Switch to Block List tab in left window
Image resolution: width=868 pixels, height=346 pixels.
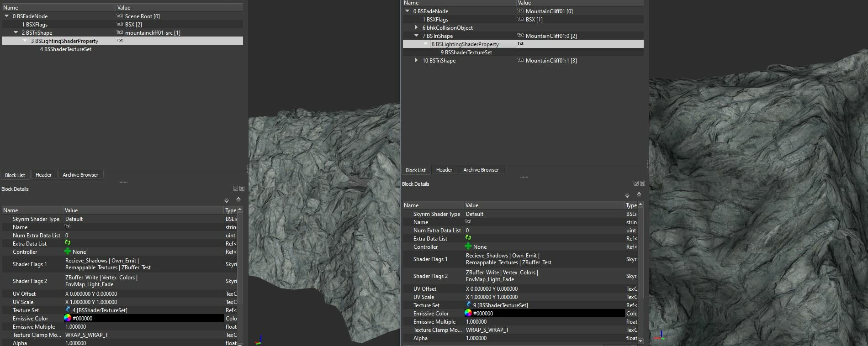tap(15, 175)
